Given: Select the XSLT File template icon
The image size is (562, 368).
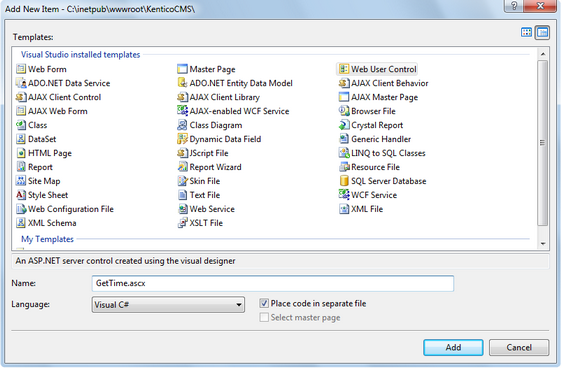Looking at the screenshot, I should click(182, 223).
